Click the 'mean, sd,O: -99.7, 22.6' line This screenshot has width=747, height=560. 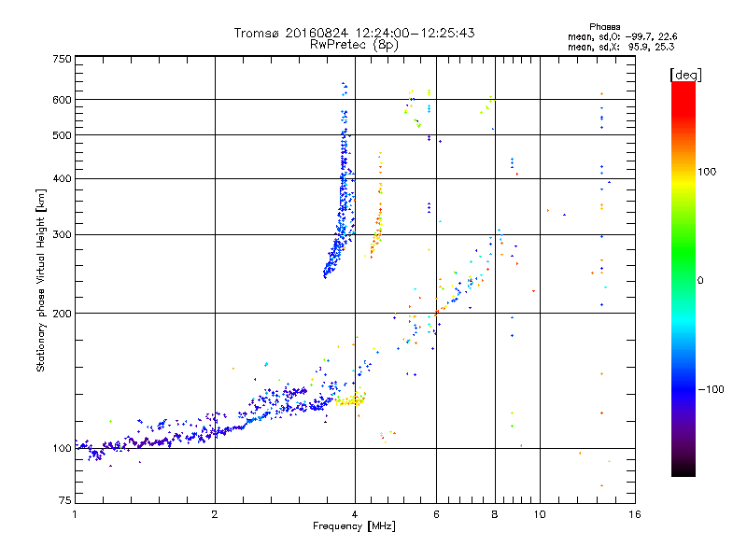coord(622,36)
